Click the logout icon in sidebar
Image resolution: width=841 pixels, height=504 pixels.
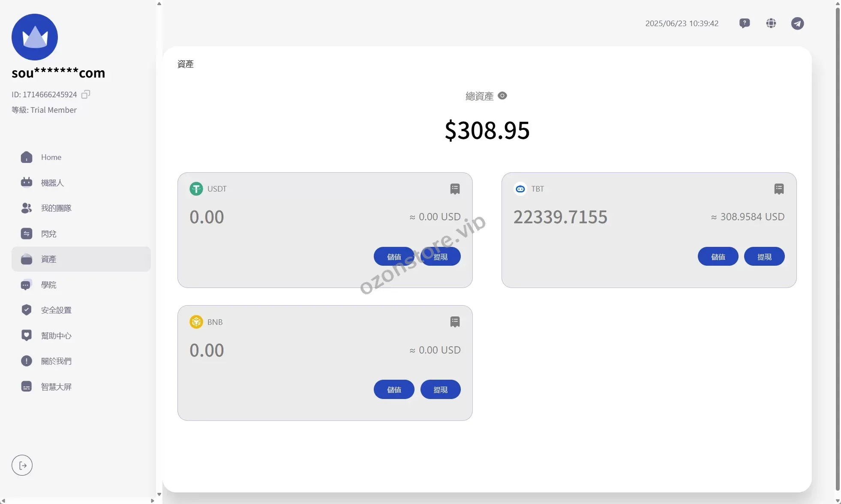[x=22, y=465]
